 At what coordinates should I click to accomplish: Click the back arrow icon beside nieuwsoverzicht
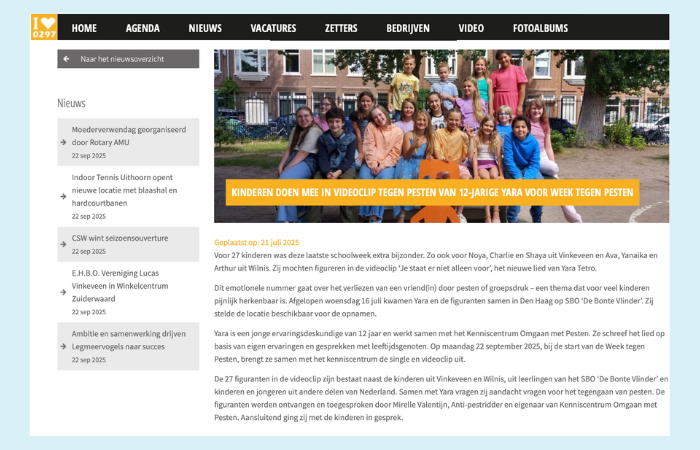(x=67, y=59)
